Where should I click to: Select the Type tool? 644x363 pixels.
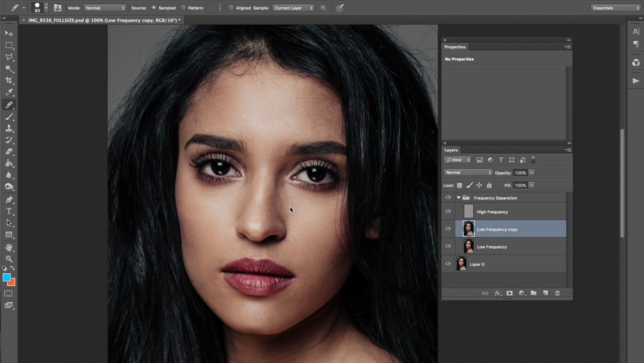point(9,211)
